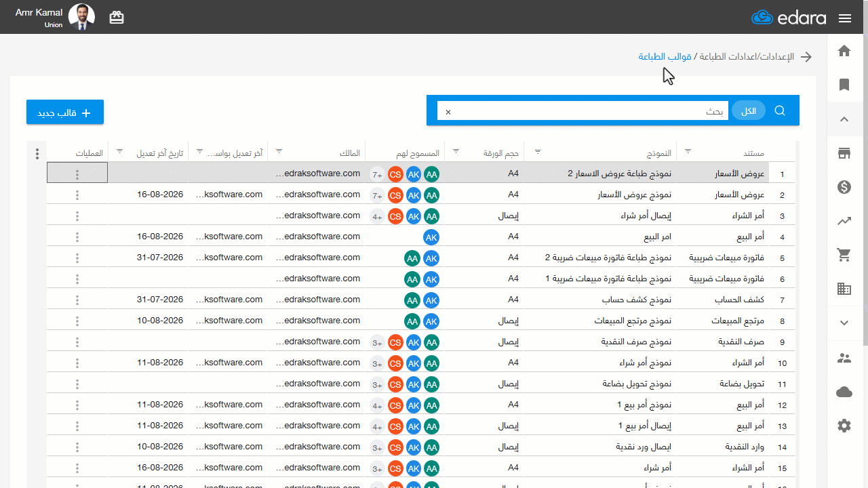868x488 pixels.
Task: Click the gift box icon near profile
Action: 117,18
